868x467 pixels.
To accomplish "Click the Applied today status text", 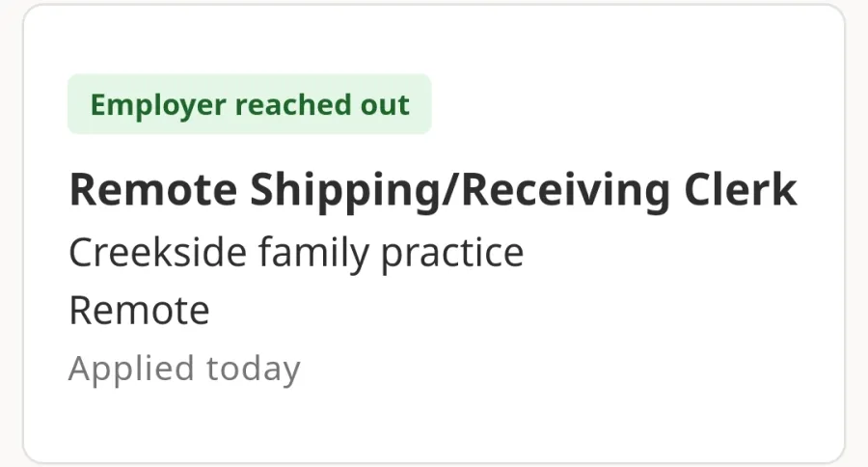I will [184, 370].
